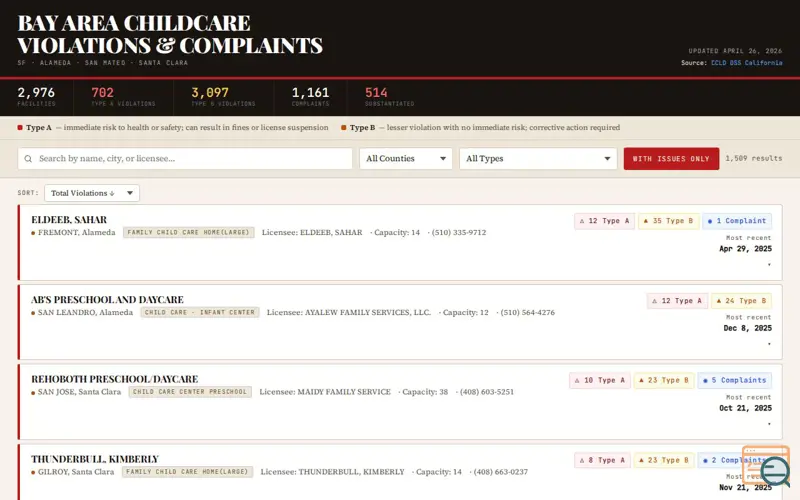The height and width of the screenshot is (500, 800).
Task: Expand the REHOBOTH PRESCHOOL/DAYCARE card arrow
Action: (769, 423)
